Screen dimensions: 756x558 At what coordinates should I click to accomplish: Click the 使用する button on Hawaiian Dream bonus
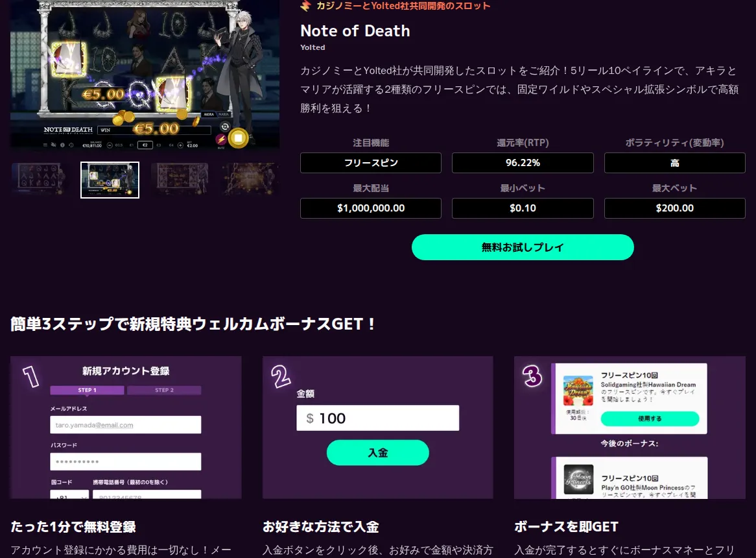coord(650,418)
